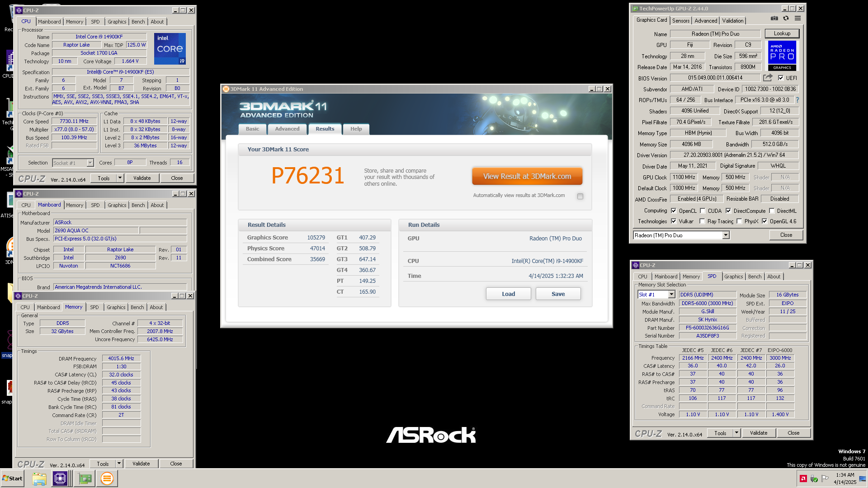Click the share BIOS export icon
868x488 pixels.
click(x=768, y=78)
